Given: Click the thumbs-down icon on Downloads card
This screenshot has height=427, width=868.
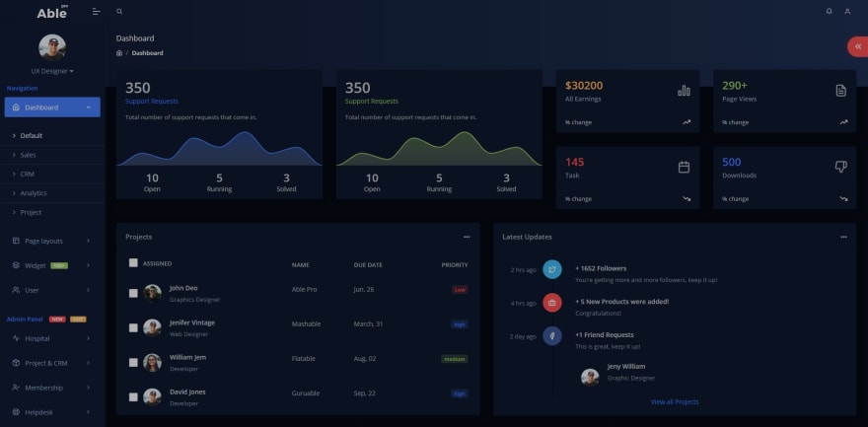Looking at the screenshot, I should (840, 167).
